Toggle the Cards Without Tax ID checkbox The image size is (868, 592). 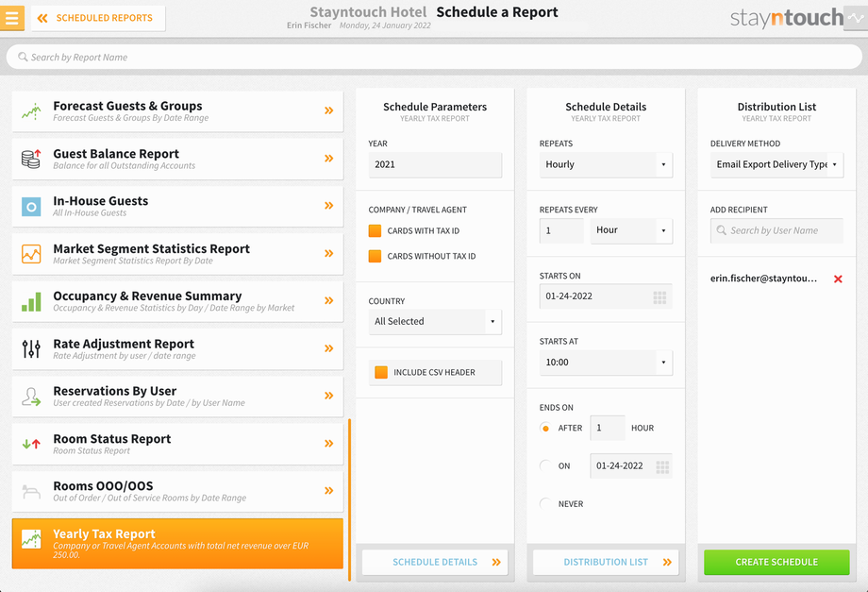tap(375, 257)
